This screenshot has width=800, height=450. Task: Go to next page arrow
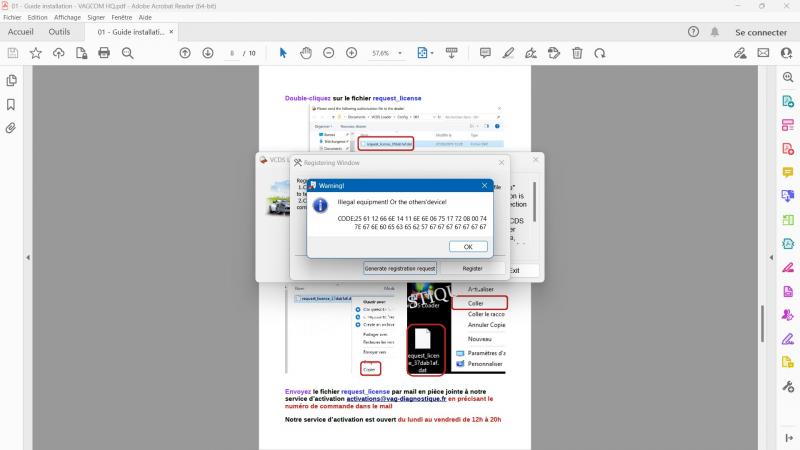(x=208, y=53)
